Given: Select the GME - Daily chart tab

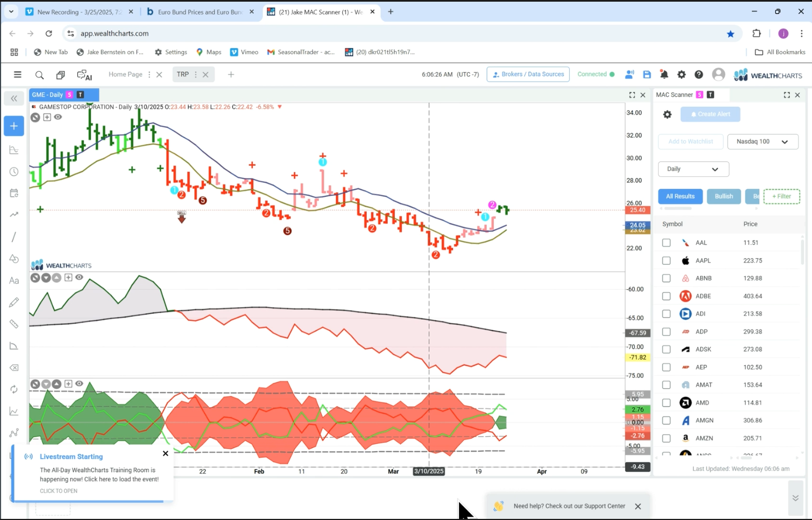Looking at the screenshot, I should click(64, 95).
